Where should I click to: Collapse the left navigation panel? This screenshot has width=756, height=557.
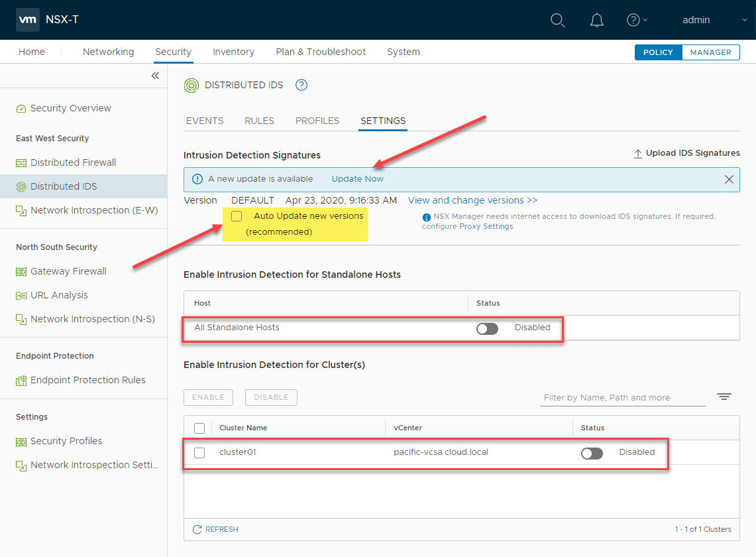[155, 76]
